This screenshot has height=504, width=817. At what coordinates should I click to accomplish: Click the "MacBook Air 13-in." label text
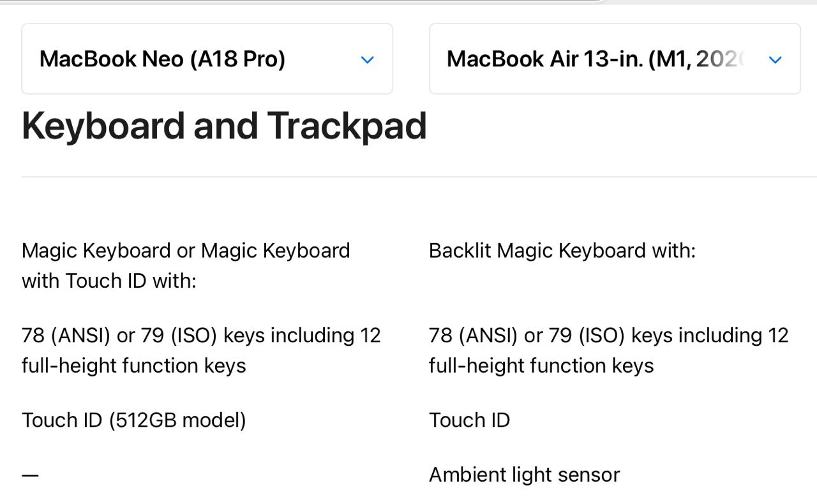click(545, 59)
